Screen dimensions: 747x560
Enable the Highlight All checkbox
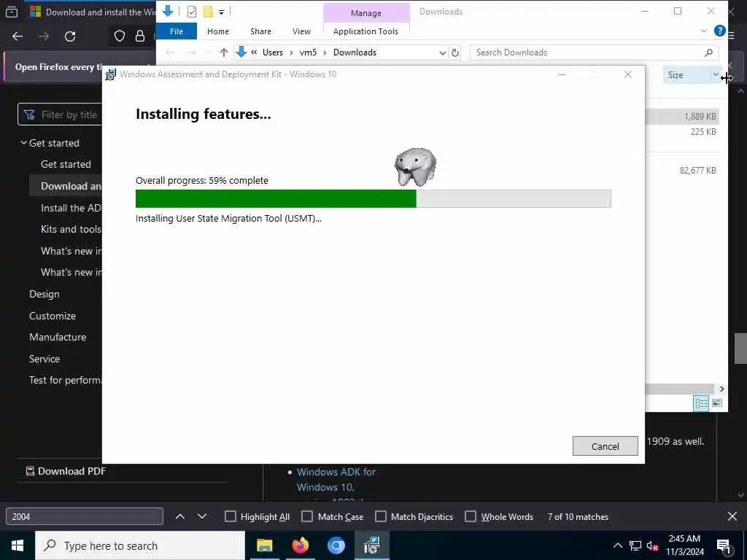pos(230,517)
